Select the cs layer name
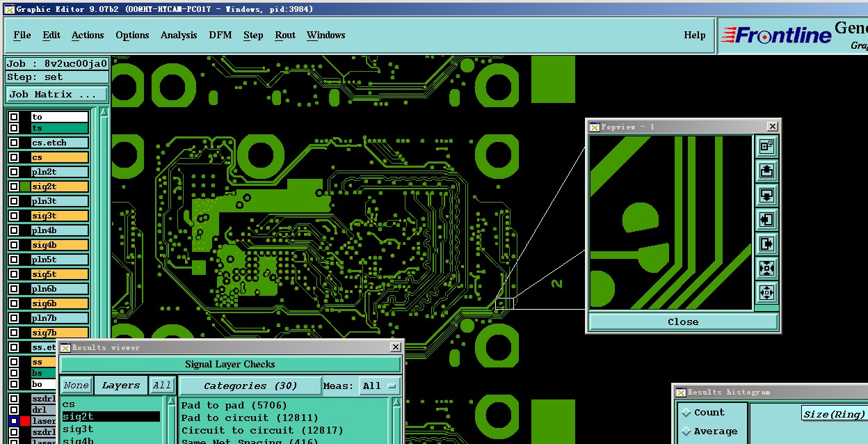 pos(60,157)
